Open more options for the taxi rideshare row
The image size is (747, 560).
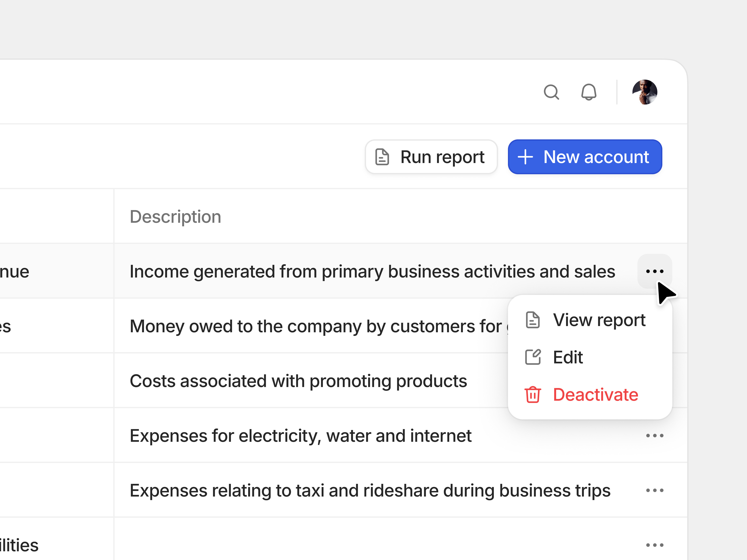(654, 491)
